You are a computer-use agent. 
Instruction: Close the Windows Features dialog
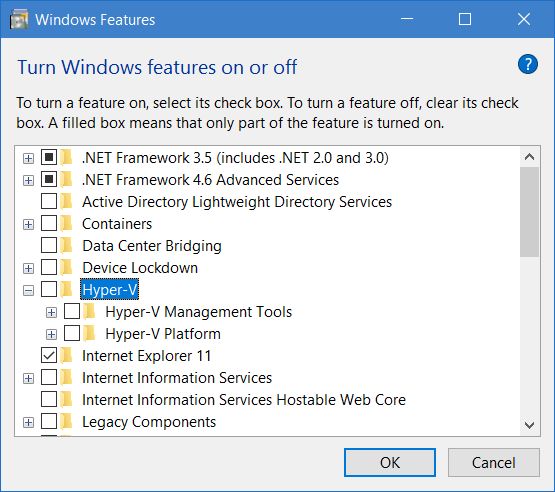coord(523,19)
